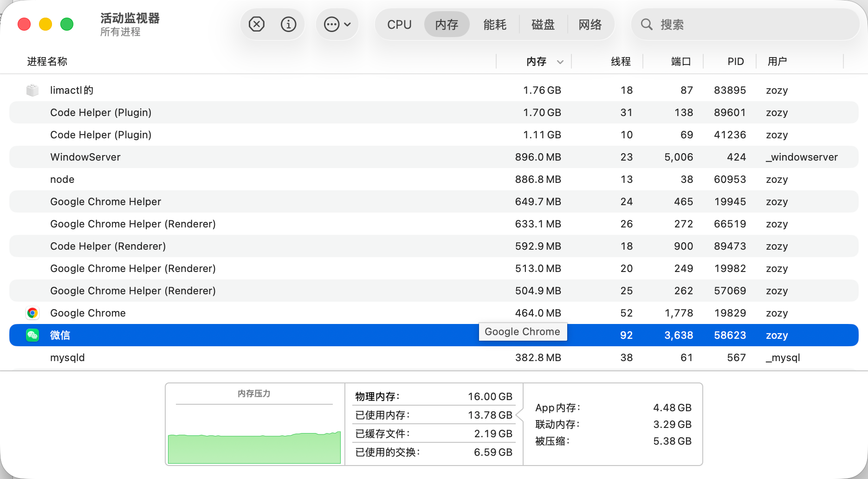Select the node process row

(434, 179)
